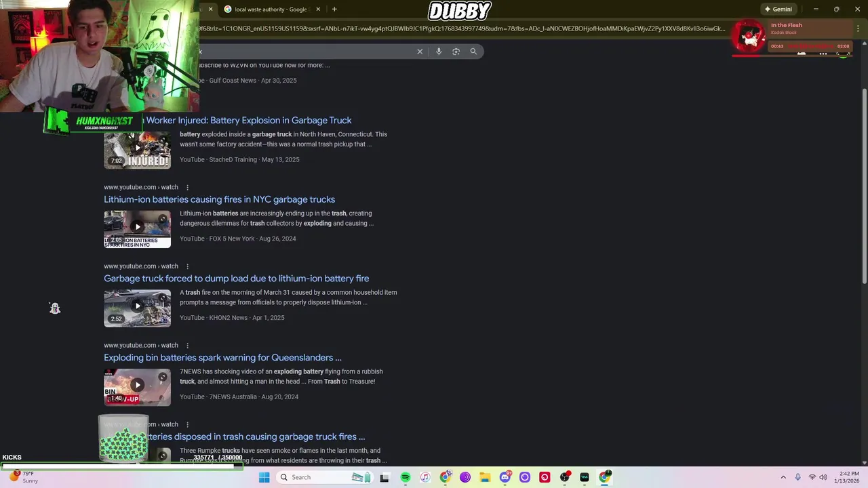Open Windows Start menu
Image resolution: width=868 pixels, height=488 pixels.
tap(264, 477)
